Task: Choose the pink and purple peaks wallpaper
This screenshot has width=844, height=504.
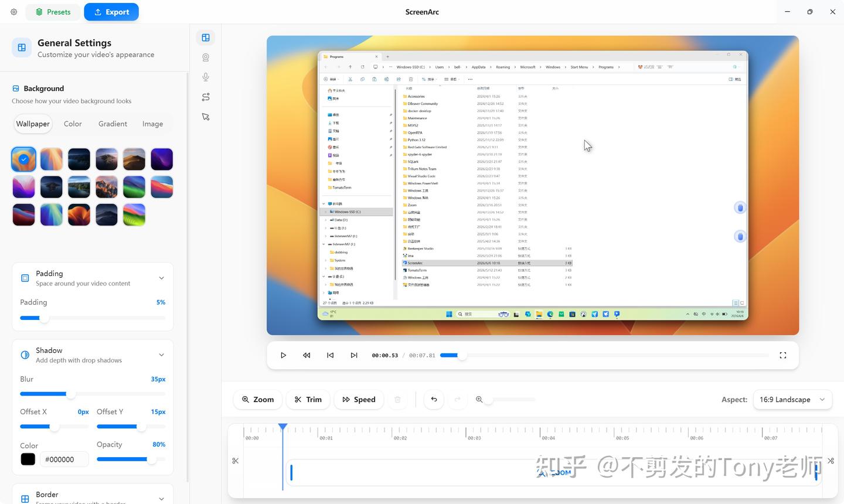Action: 23,187
